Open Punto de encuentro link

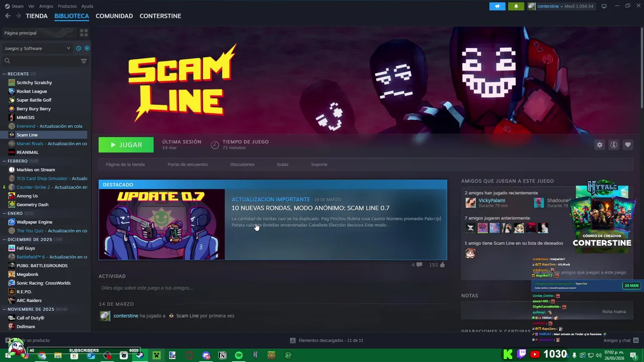coord(187,164)
